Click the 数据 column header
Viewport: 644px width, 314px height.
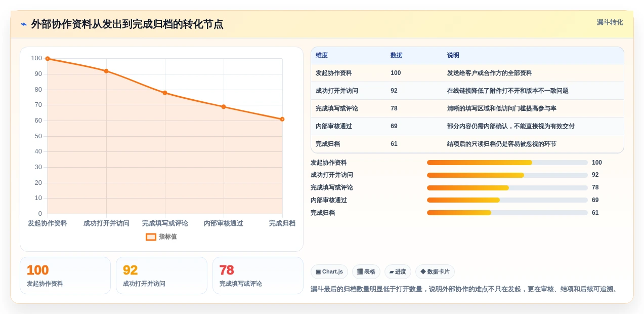point(397,56)
